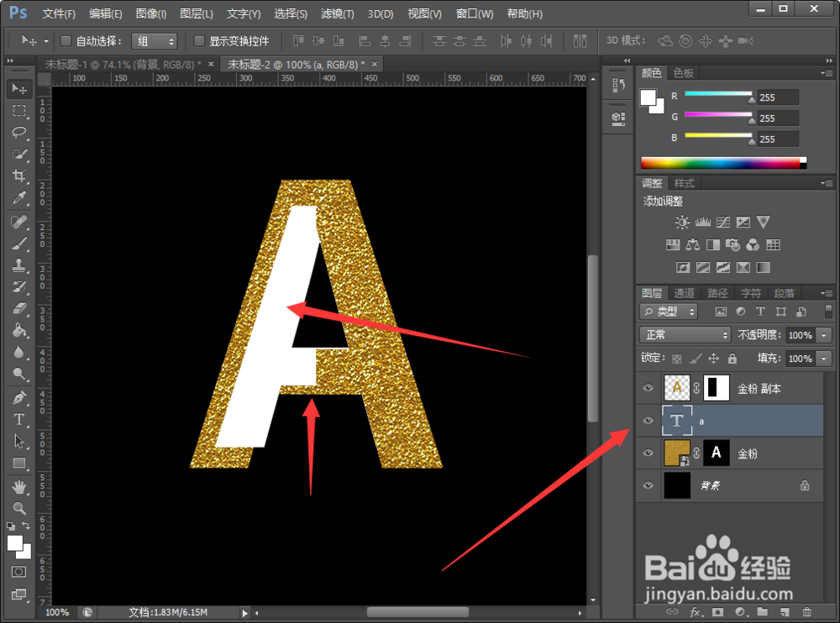Hide the text layer a
840x623 pixels.
point(648,421)
